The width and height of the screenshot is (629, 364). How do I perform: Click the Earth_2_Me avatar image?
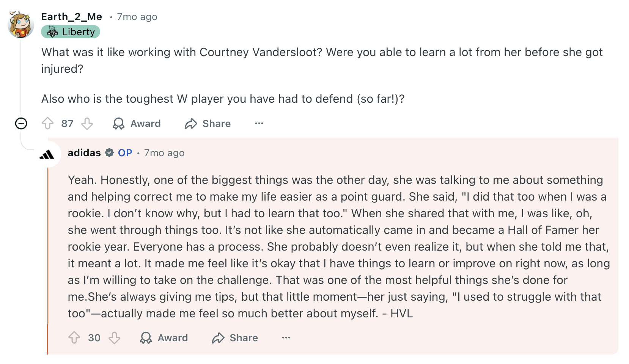pos(21,25)
